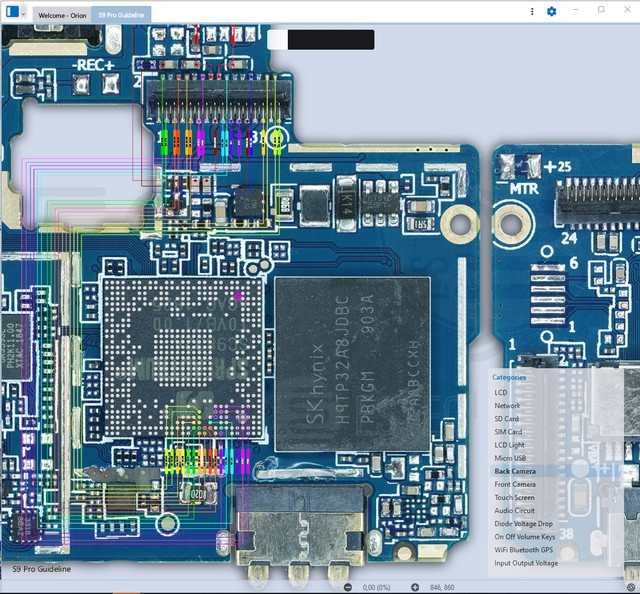Select the Network category
640x594 pixels.
coord(507,405)
